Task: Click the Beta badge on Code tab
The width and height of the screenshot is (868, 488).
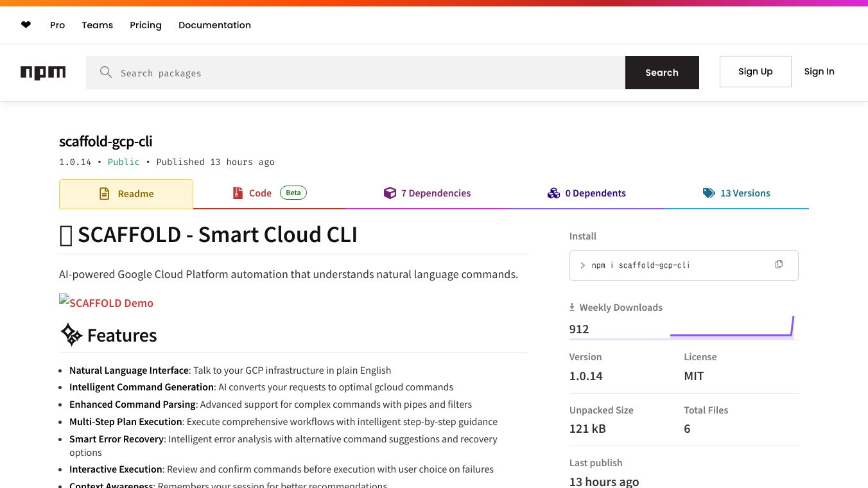Action: pos(293,193)
